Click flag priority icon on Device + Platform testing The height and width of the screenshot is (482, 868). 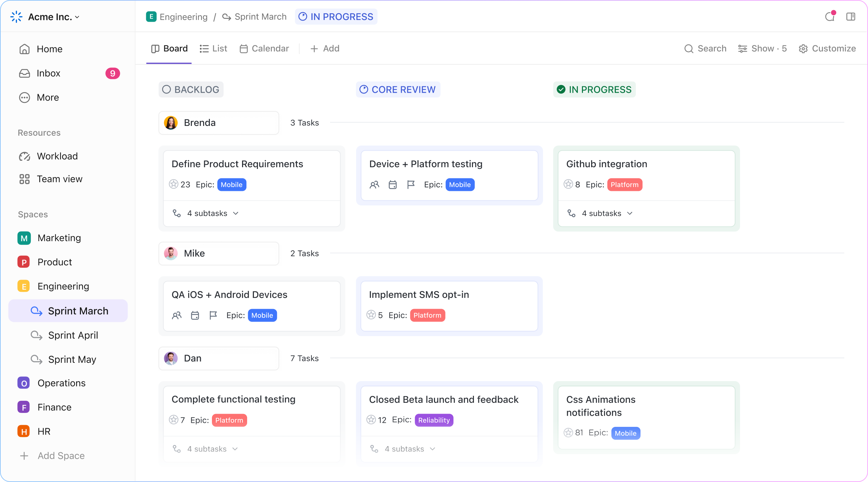point(411,184)
